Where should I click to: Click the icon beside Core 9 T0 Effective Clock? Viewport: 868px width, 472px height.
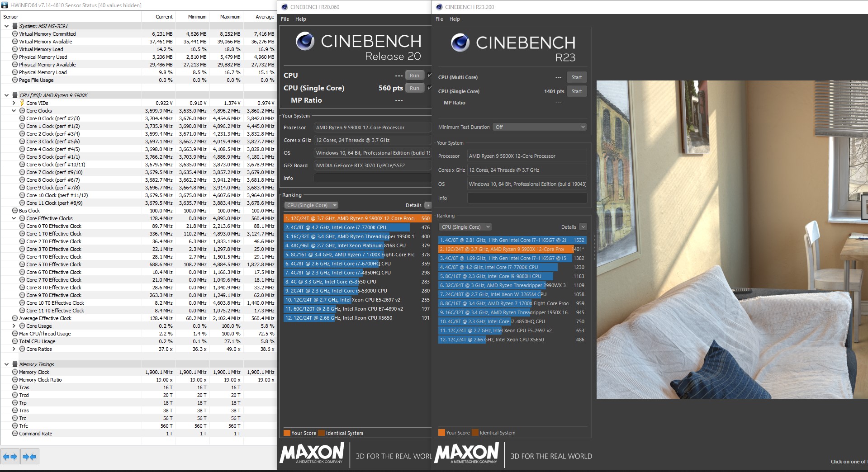coord(22,295)
